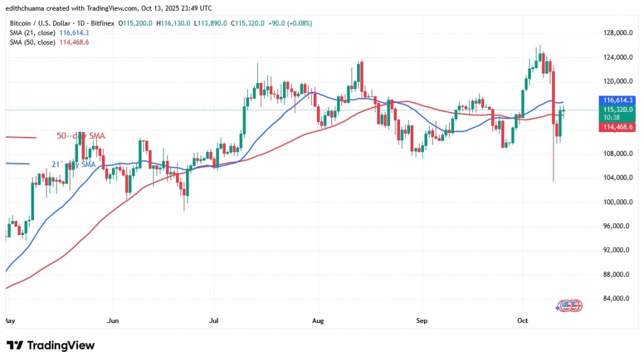
Task: Click the Sep label on the time axis
Action: coord(422,321)
